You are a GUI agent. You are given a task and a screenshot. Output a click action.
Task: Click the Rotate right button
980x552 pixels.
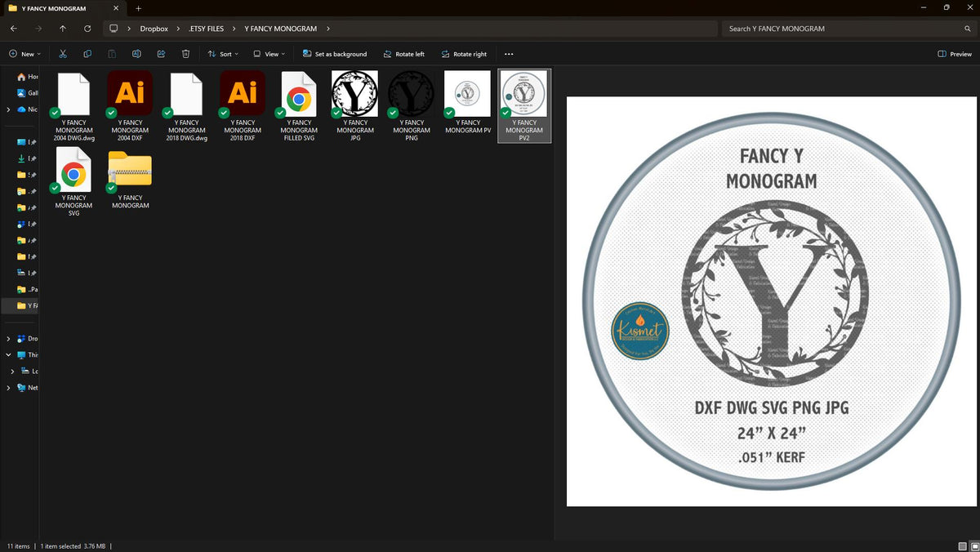464,54
